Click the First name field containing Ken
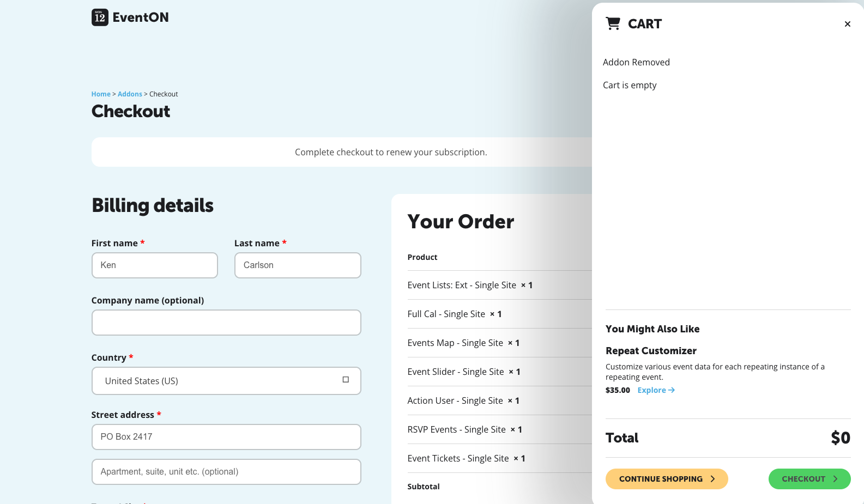 click(x=155, y=265)
